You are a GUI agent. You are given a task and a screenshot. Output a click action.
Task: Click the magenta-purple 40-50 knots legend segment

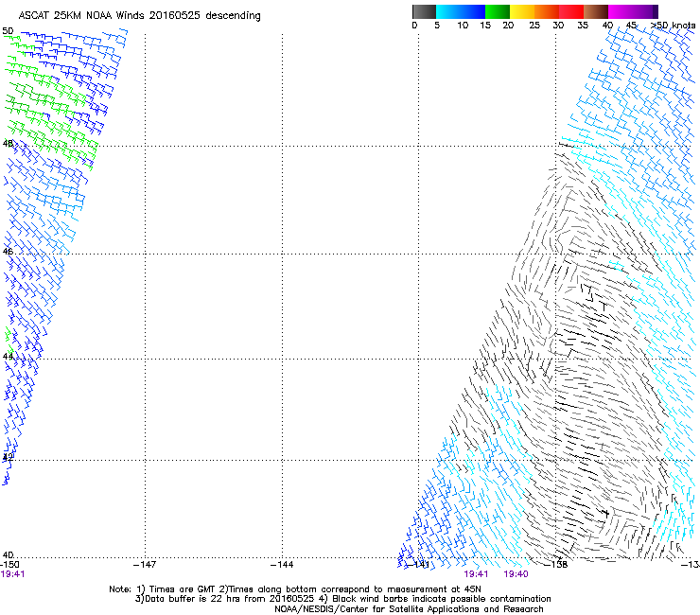633,11
